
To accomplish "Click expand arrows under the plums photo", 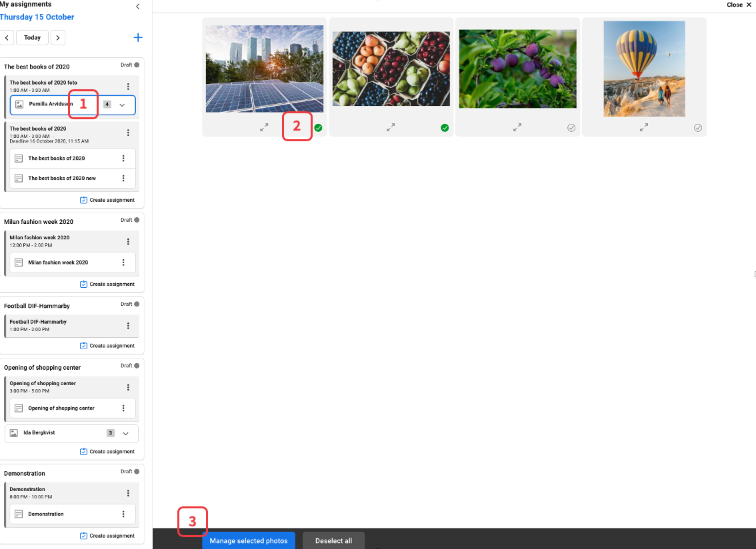I will [x=517, y=127].
